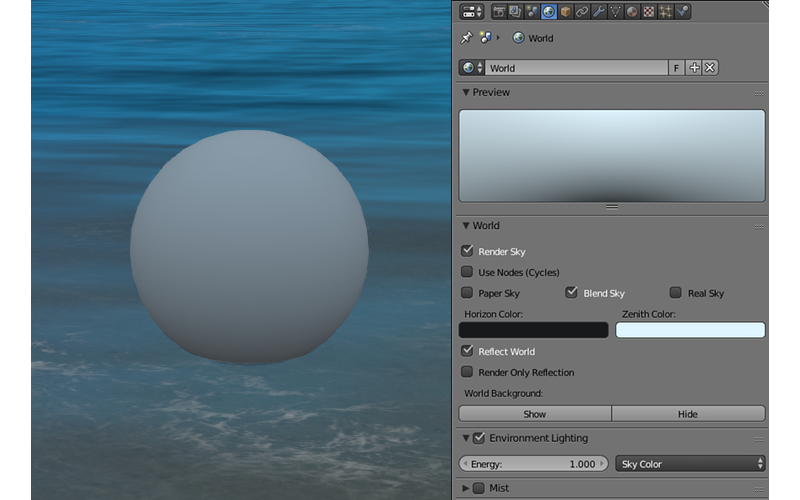Click the world preview thumbnail
Viewport: 800px width, 500px height.
pos(612,156)
